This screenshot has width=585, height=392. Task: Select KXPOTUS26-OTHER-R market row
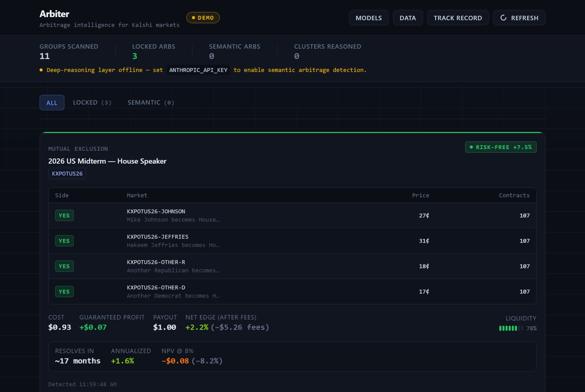(292, 266)
